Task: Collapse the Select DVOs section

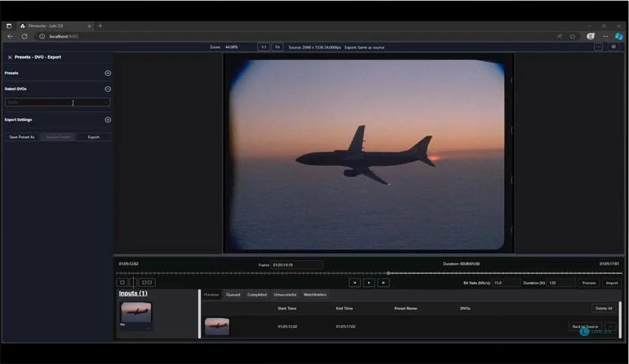Action: click(x=108, y=89)
